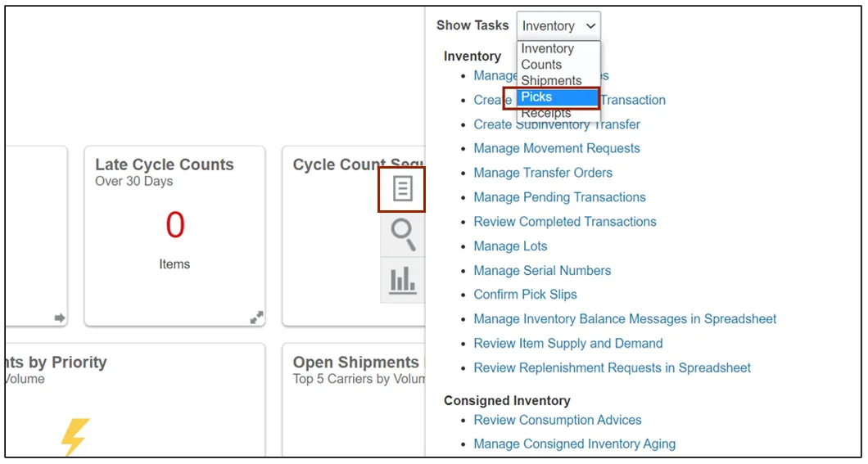Open the Tasks panel icon

pos(401,189)
